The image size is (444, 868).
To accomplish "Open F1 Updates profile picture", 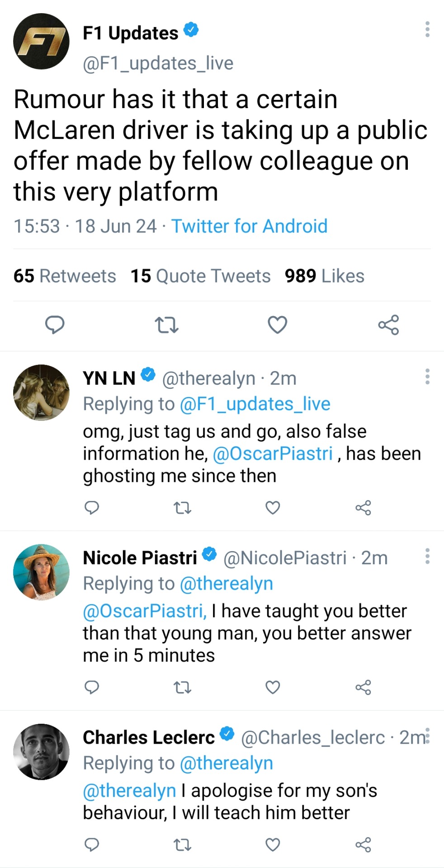I will point(41,41).
